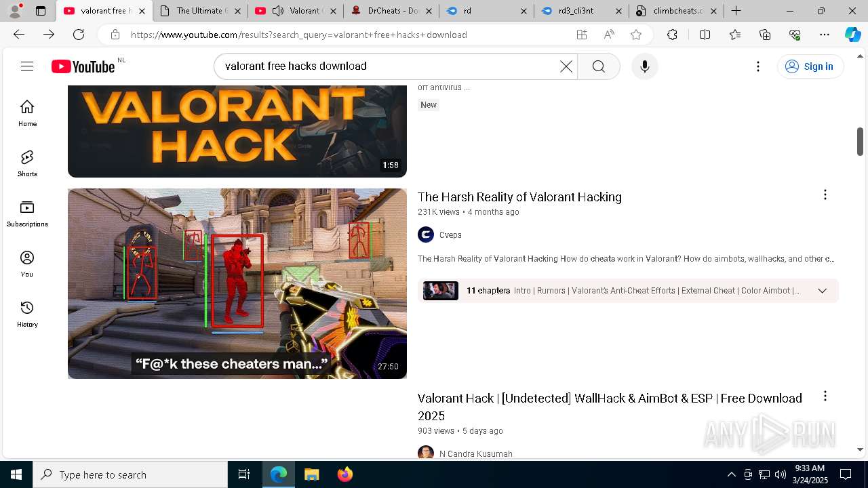The image size is (868, 488).
Task: Open the notification center
Action: click(846, 474)
